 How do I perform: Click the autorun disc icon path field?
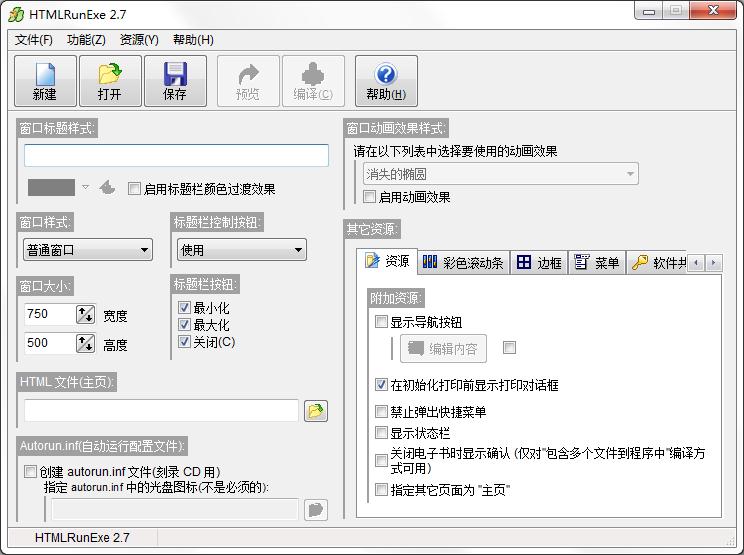pos(175,510)
